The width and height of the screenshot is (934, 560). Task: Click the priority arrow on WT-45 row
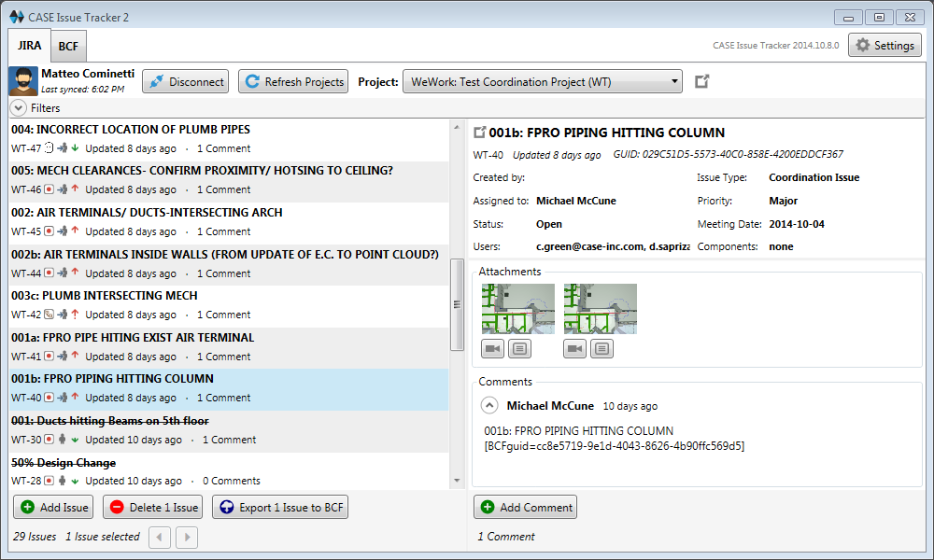click(x=75, y=231)
